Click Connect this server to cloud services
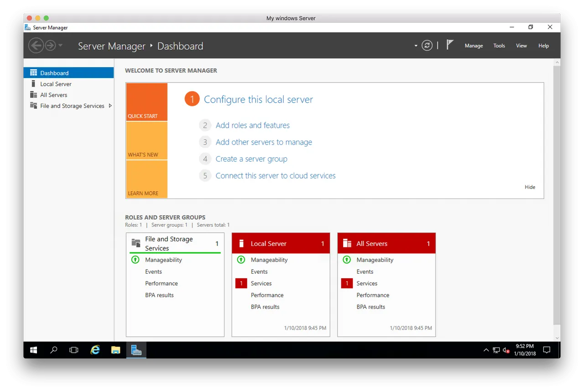The image size is (584, 392). (x=276, y=176)
